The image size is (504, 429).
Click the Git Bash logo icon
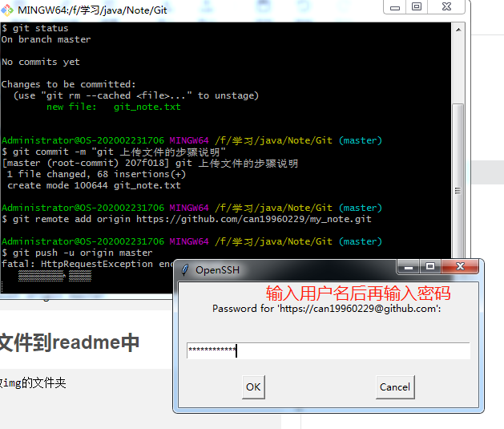click(7, 10)
